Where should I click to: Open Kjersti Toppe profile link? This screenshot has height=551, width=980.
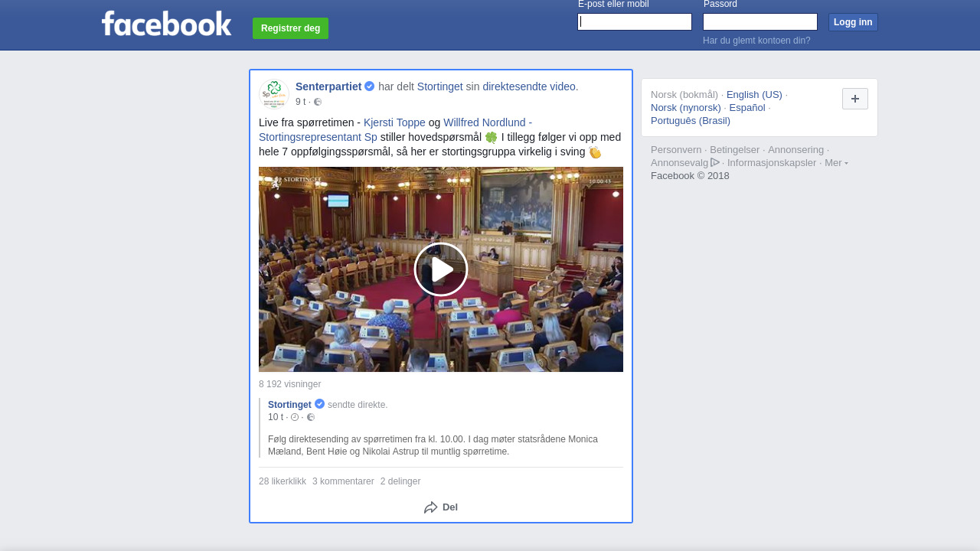pyautogui.click(x=394, y=122)
